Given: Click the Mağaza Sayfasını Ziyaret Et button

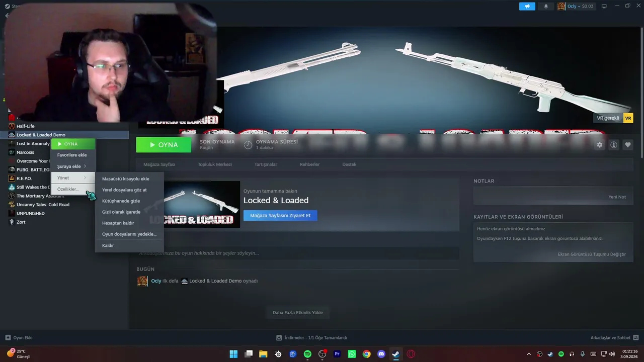Looking at the screenshot, I should [280, 215].
